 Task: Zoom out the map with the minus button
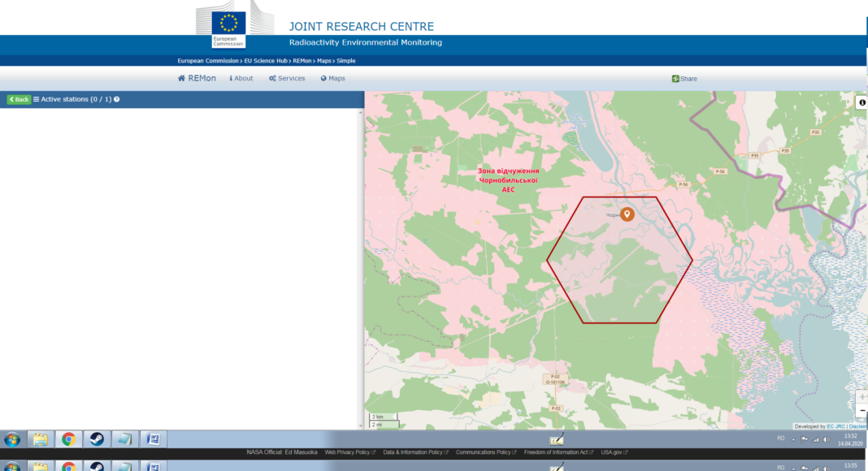862,410
